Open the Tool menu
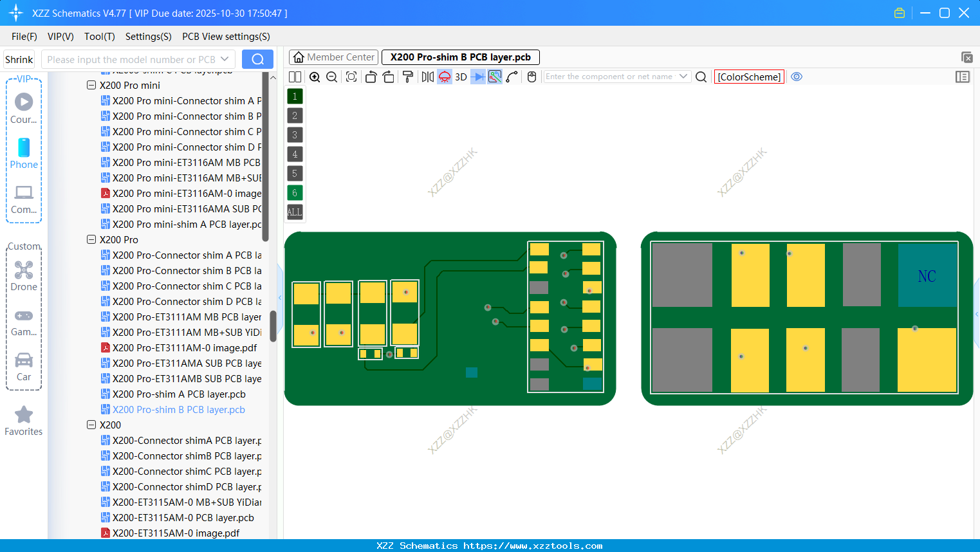The width and height of the screenshot is (980, 552). coord(99,37)
